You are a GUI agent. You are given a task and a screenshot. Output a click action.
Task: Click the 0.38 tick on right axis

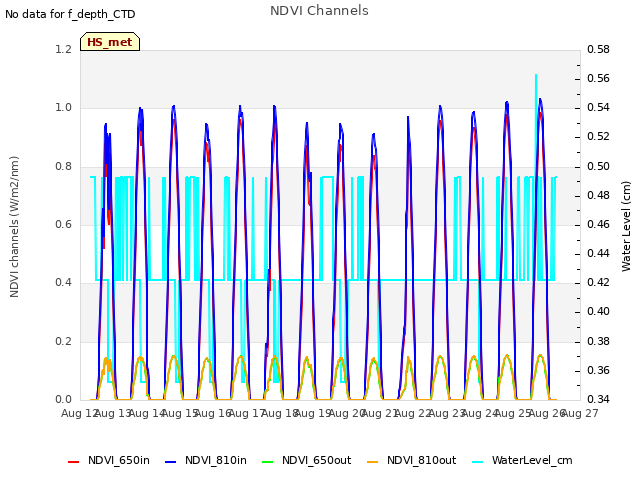598,341
